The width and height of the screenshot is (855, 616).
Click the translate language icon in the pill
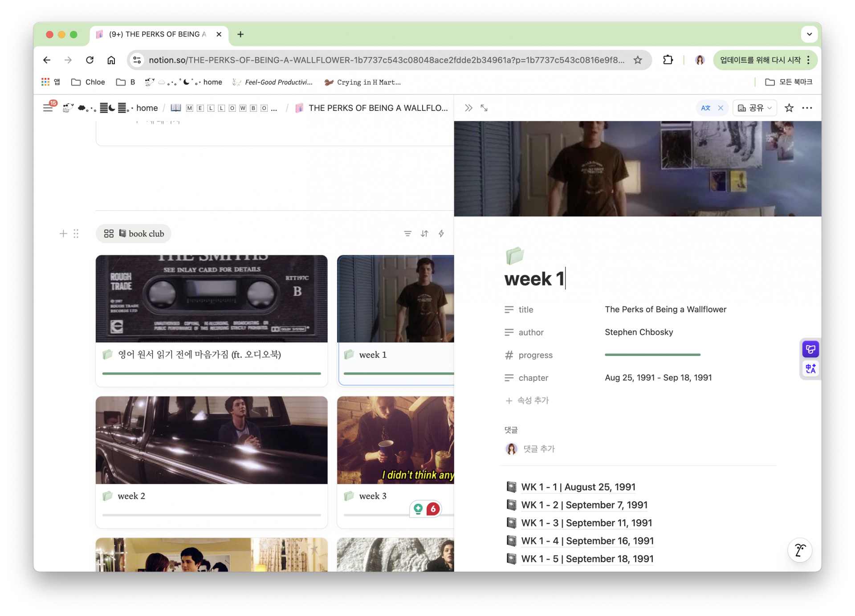tap(705, 108)
